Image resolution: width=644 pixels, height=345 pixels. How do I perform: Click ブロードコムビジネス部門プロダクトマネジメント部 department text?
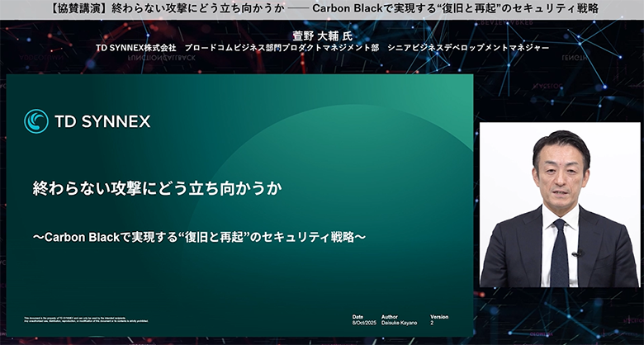(282, 48)
